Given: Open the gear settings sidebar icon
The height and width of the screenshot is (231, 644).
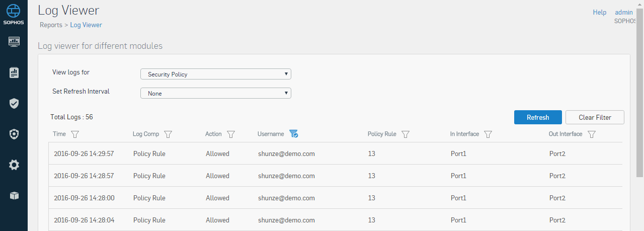Looking at the screenshot, I should [14, 165].
